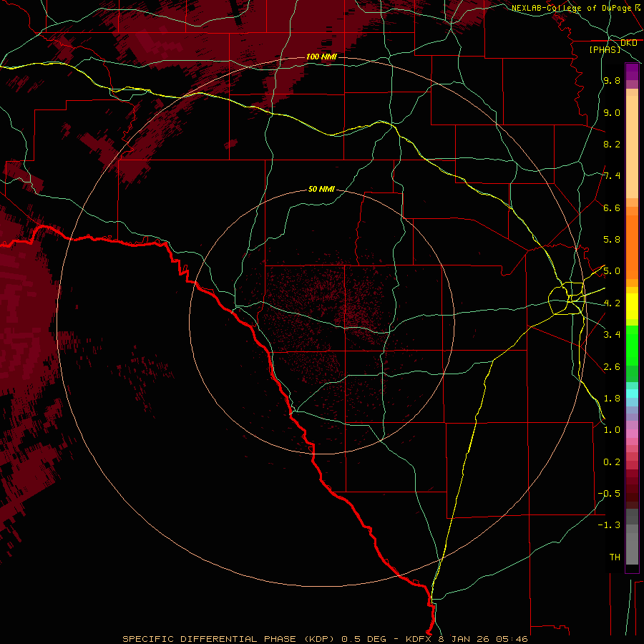Click the 5.0 scale value
The width and height of the screenshot is (644, 644).
[x=612, y=271]
